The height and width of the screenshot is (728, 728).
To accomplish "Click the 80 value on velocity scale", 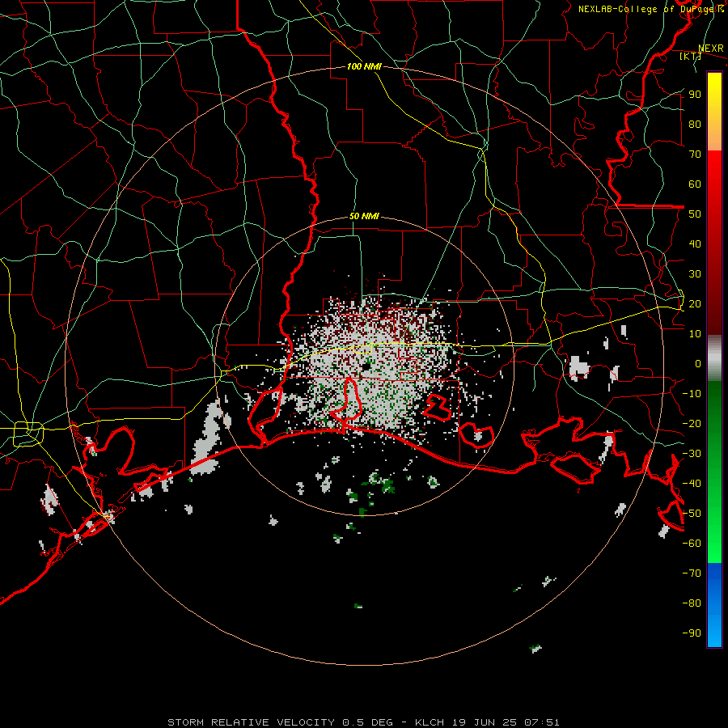I will 695,124.
